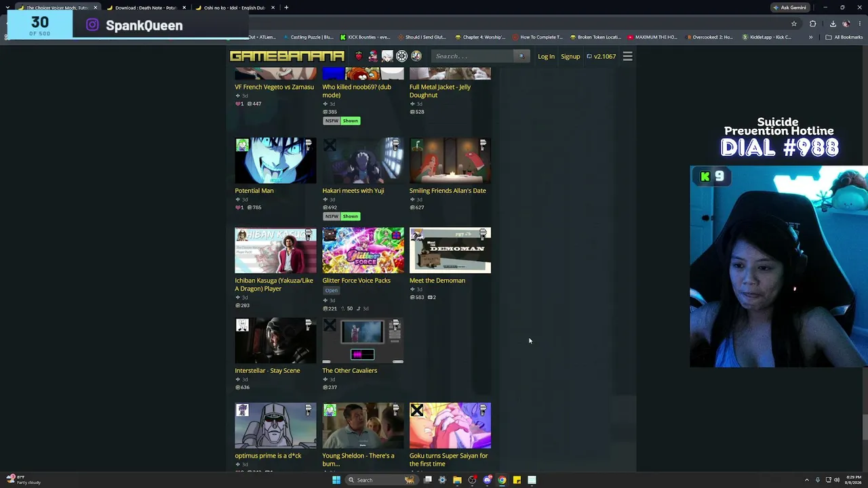Close the Download : Death Note tab
The image size is (868, 488).
(184, 7)
